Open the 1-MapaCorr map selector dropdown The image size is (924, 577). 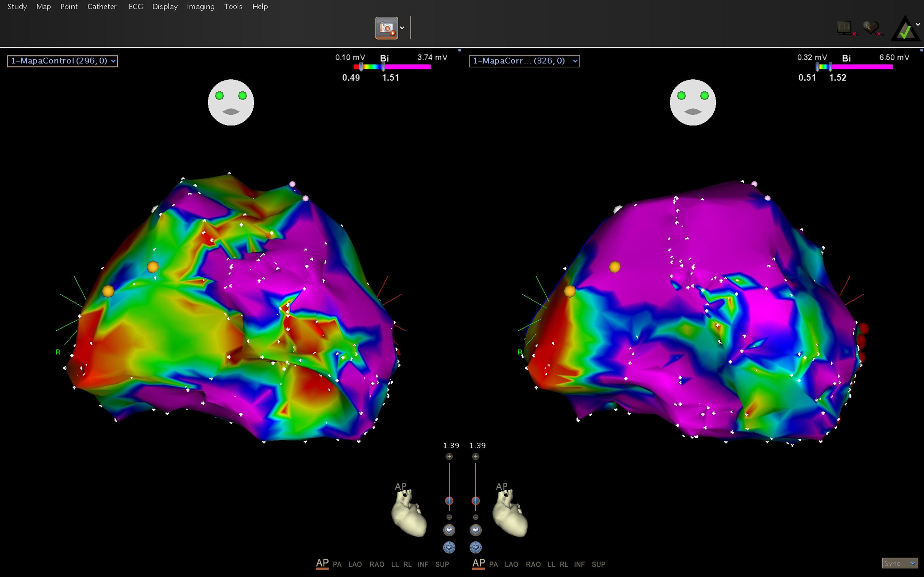(x=524, y=61)
